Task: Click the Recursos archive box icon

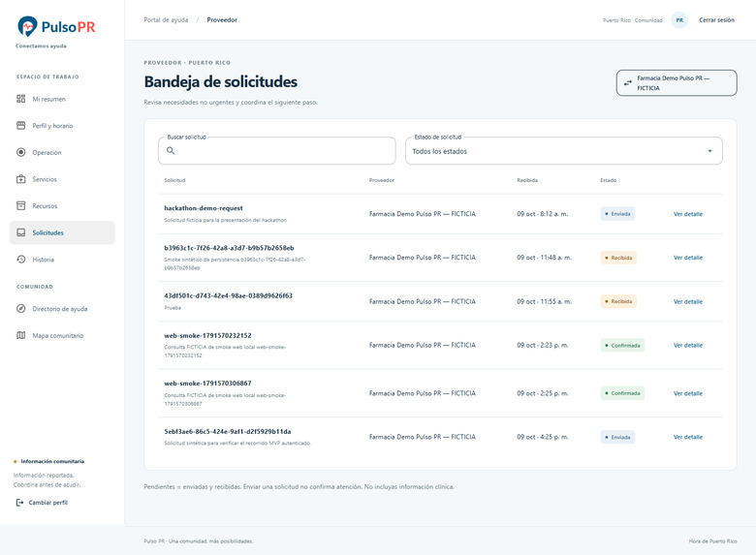Action: coord(20,205)
